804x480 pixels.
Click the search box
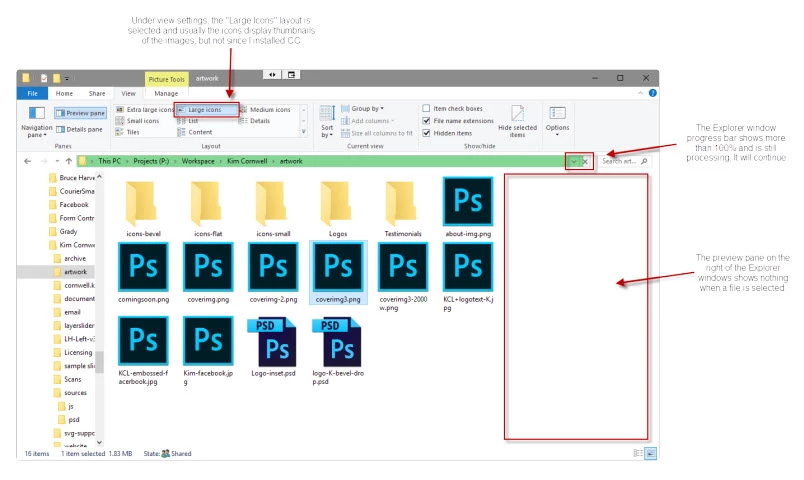(624, 161)
